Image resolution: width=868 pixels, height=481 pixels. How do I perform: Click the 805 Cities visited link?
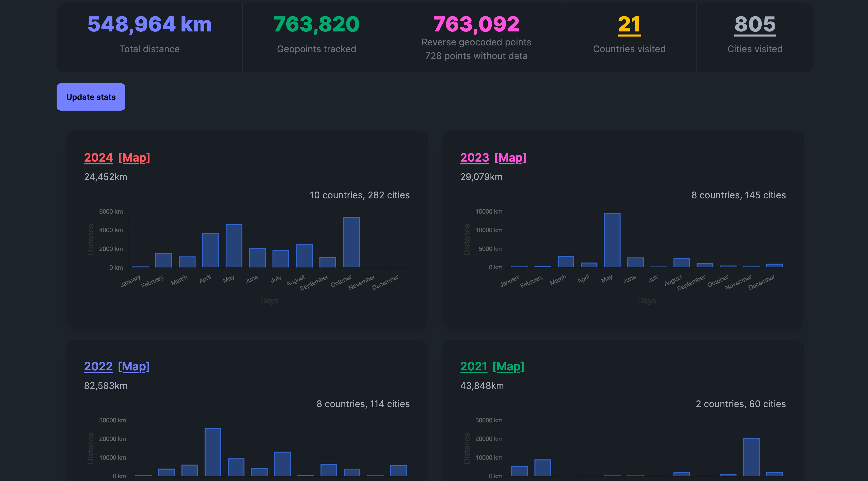[755, 25]
